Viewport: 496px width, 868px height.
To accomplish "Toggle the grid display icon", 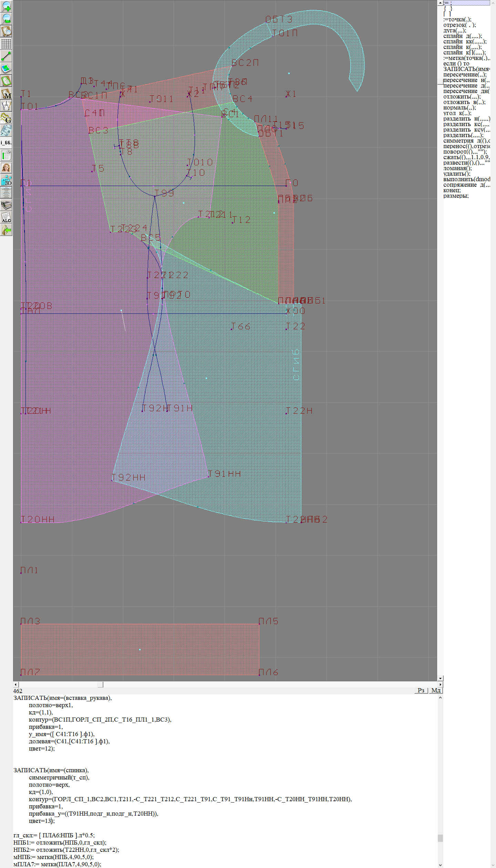I will click(x=6, y=44).
